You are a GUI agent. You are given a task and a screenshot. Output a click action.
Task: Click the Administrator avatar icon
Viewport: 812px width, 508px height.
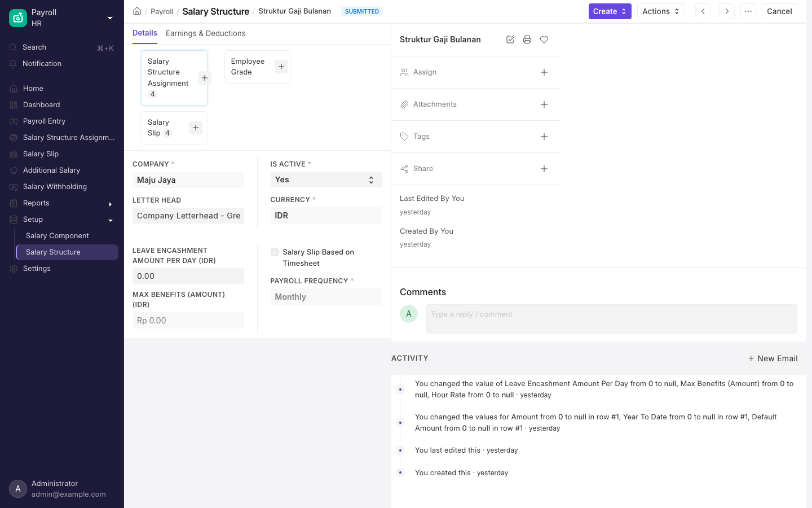(18, 489)
